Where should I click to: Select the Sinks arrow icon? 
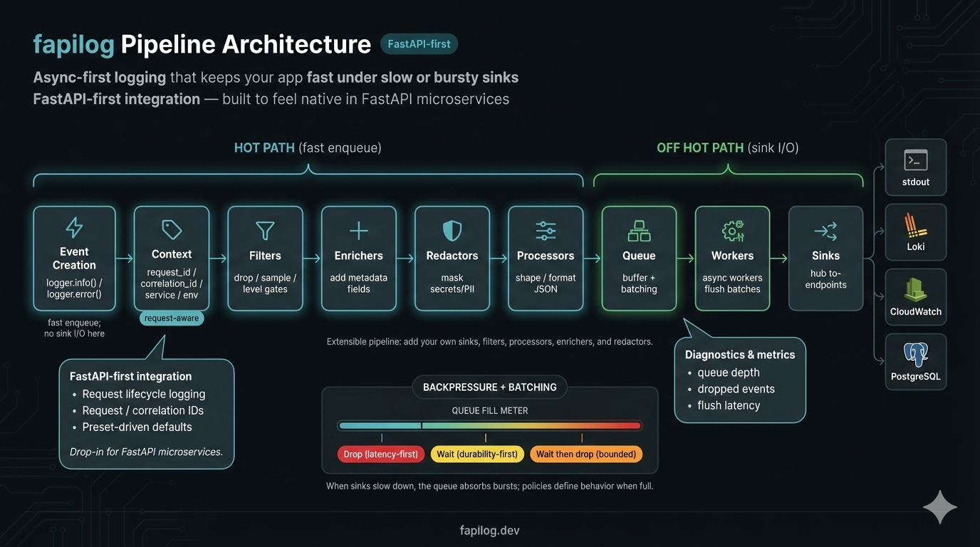825,229
